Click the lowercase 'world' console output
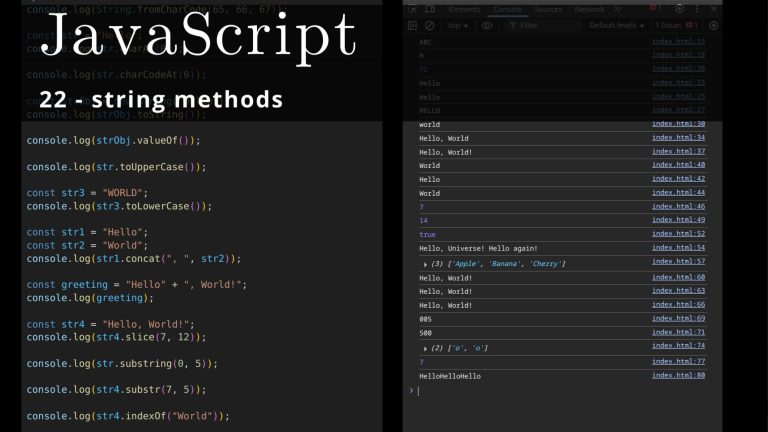768x432 pixels. [x=430, y=125]
